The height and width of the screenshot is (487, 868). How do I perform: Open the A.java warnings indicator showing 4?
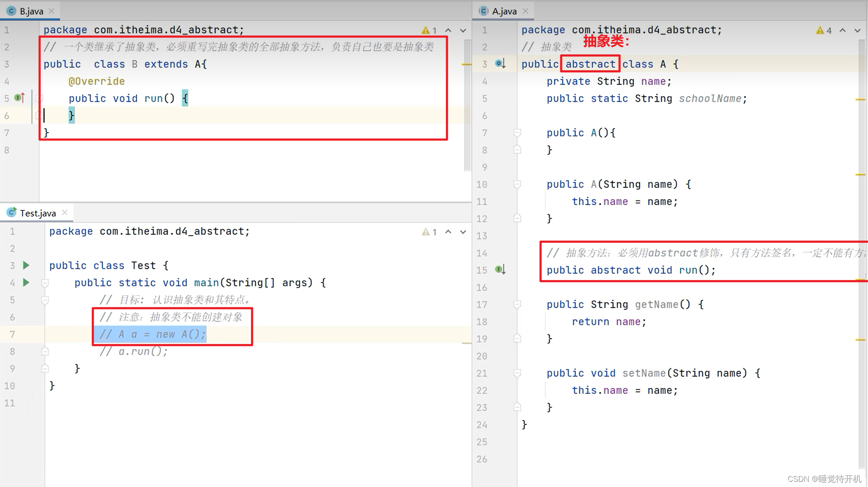[x=824, y=30]
